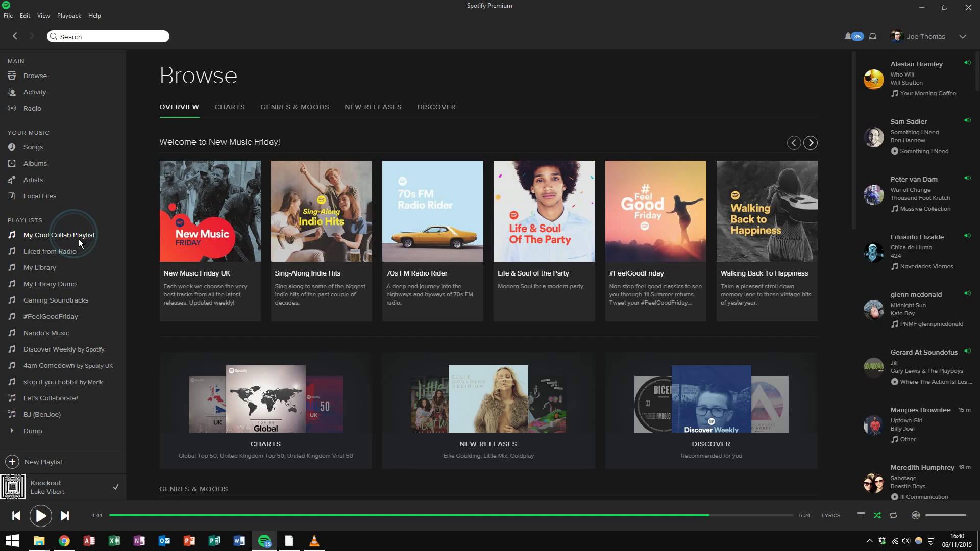The width and height of the screenshot is (980, 551).
Task: Click the volume speaker icon
Action: [x=916, y=515]
